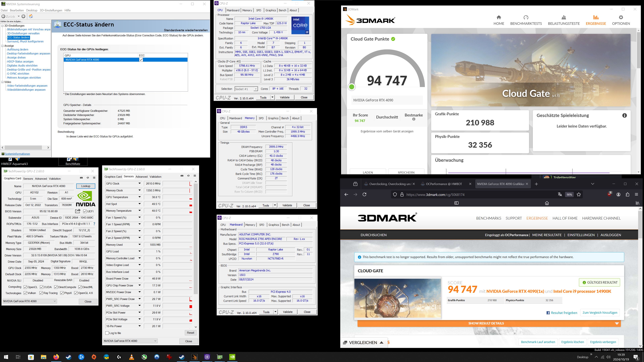Go back with Firefox back arrow

(346, 194)
